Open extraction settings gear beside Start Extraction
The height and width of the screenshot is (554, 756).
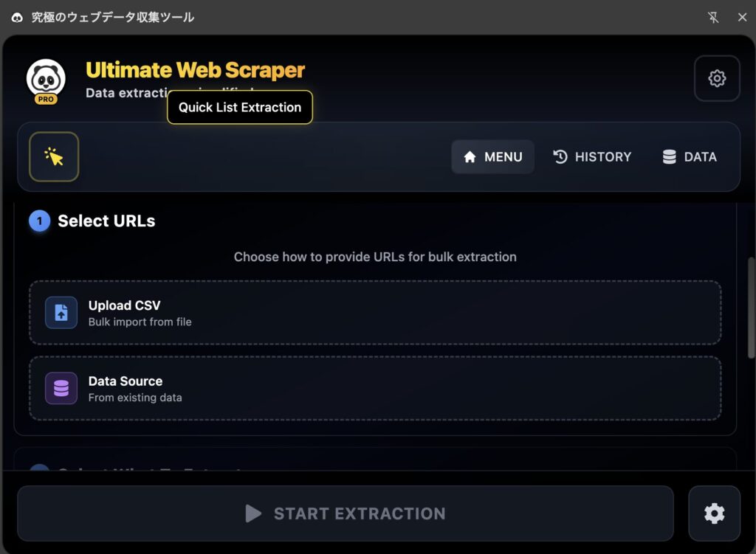pyautogui.click(x=714, y=513)
